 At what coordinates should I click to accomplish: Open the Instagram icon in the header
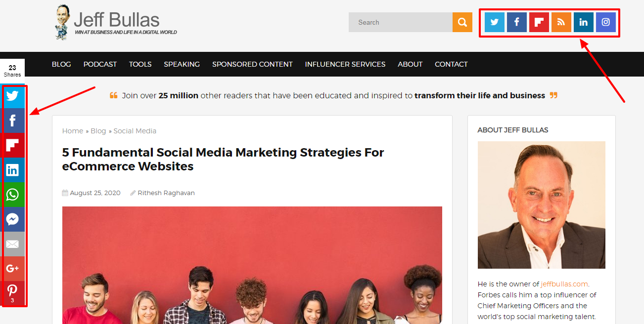coord(605,22)
